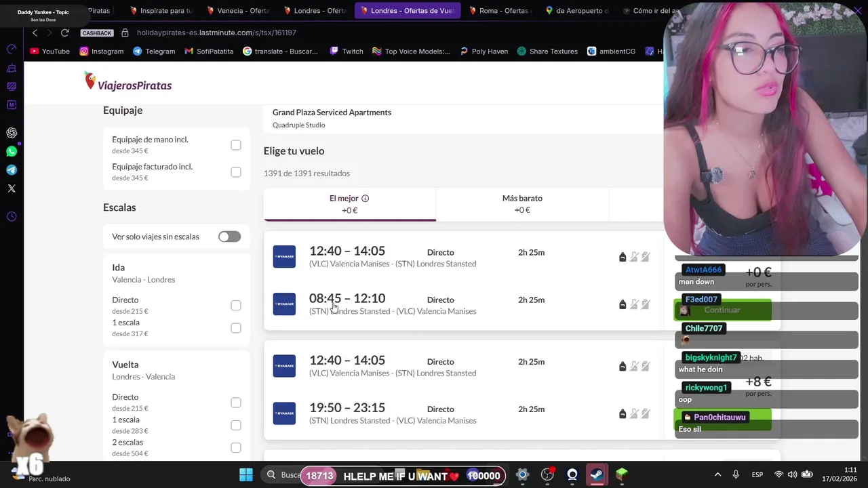The image size is (868, 488).
Task: Click the ViajerosPiratas logo
Action: pos(127,82)
